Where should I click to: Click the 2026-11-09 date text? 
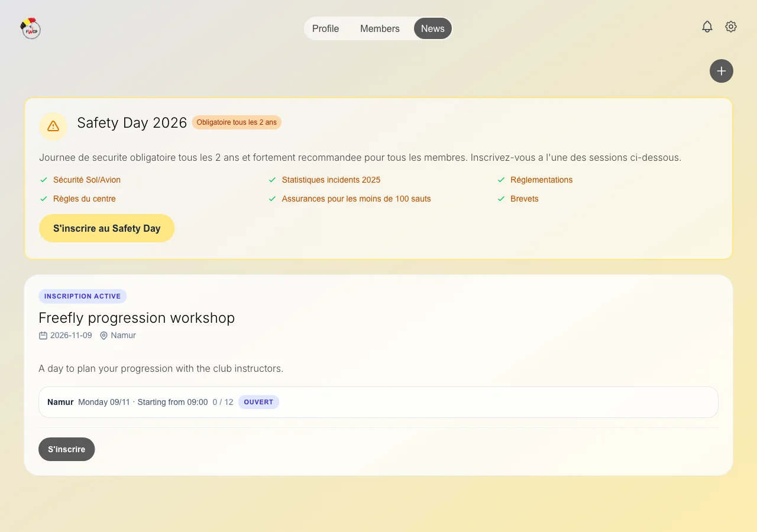pyautogui.click(x=71, y=335)
